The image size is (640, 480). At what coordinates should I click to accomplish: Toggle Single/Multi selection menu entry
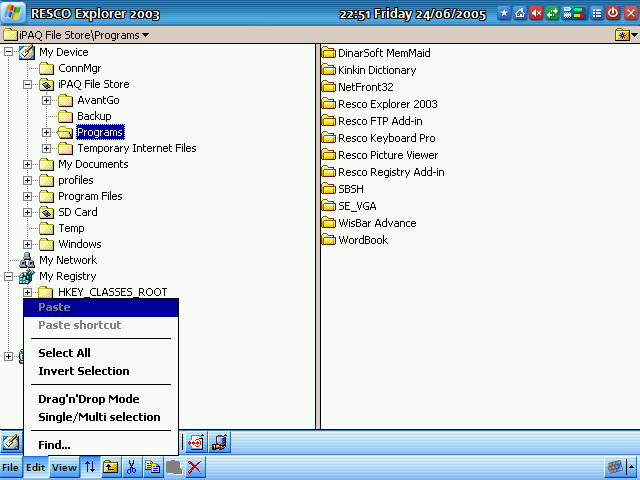coord(101,417)
